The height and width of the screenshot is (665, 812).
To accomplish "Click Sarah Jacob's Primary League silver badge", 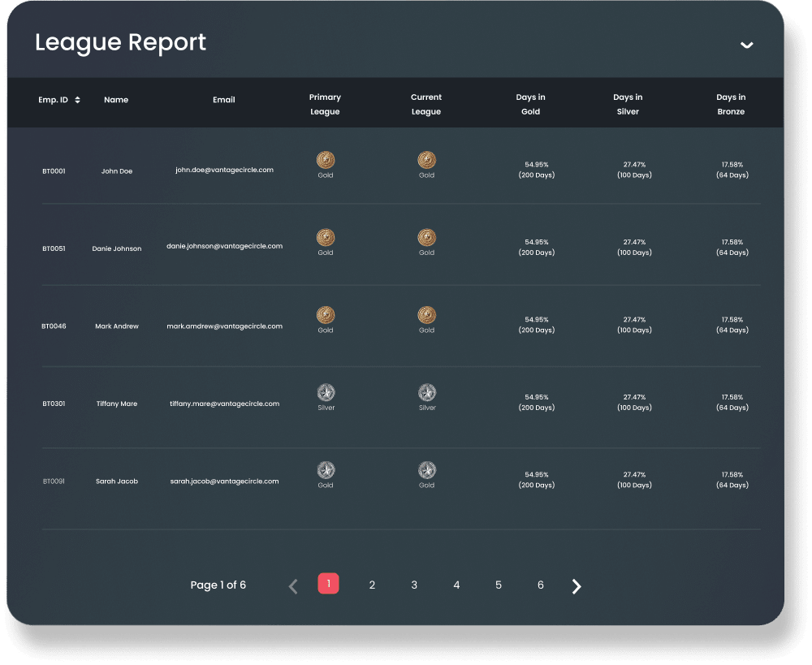I will 325,471.
